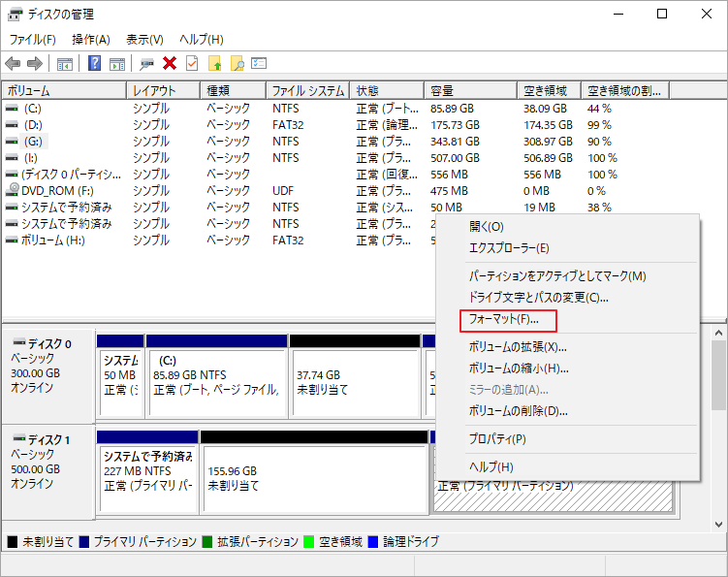Sort by the ボリューム column header

click(x=64, y=90)
